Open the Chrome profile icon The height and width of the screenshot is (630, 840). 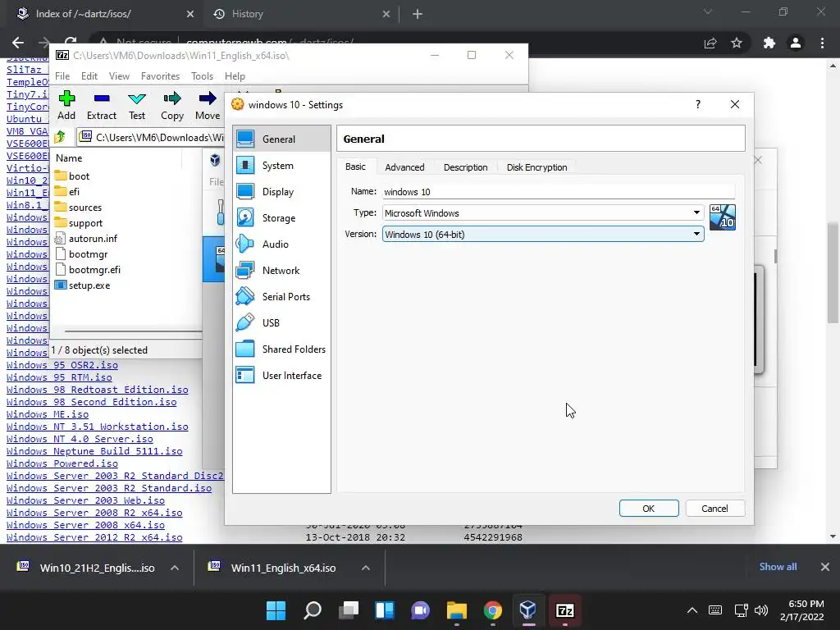point(796,43)
